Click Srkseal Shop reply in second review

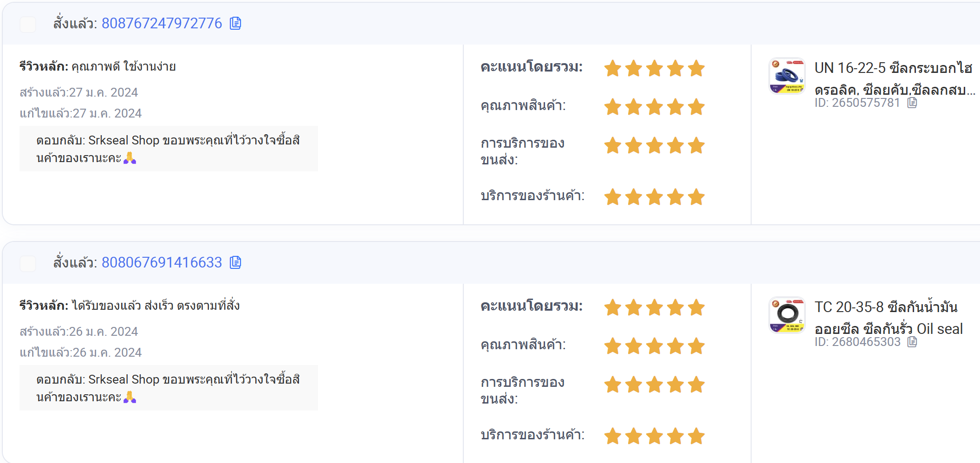click(169, 388)
